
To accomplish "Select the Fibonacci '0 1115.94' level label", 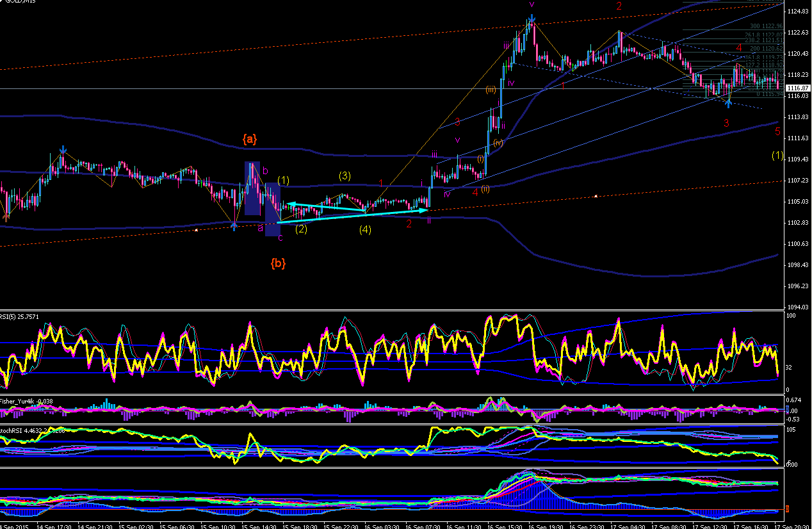I will [769, 94].
